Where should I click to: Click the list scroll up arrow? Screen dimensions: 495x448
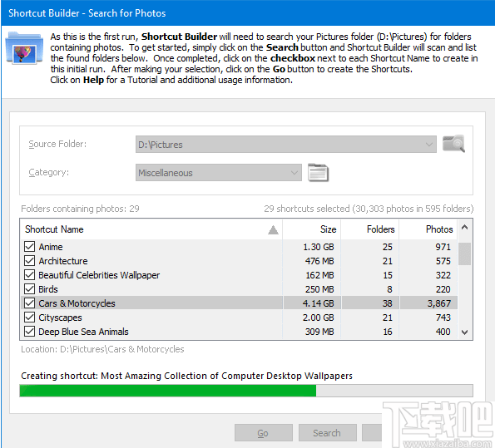(x=465, y=228)
